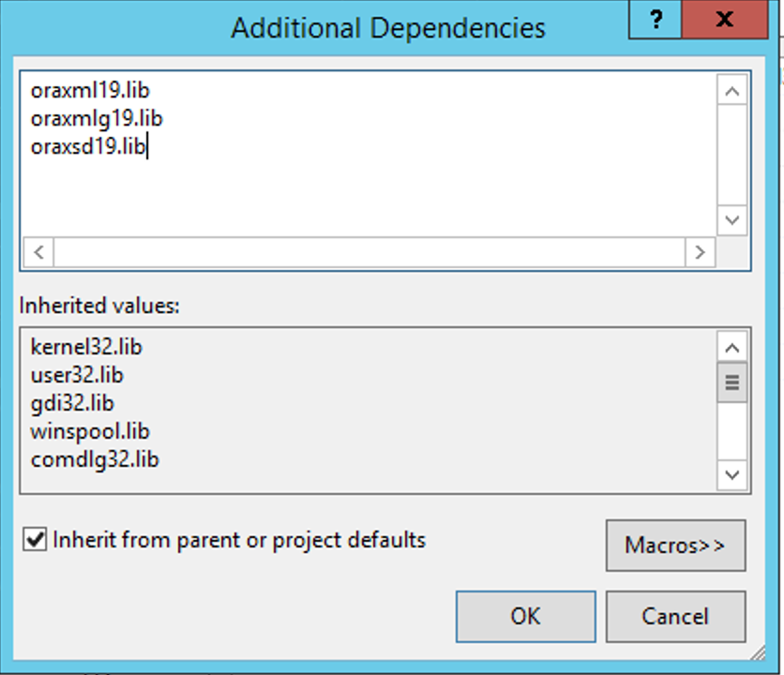
Task: Select comdlg32.lib in inherited values
Action: pyautogui.click(x=95, y=460)
